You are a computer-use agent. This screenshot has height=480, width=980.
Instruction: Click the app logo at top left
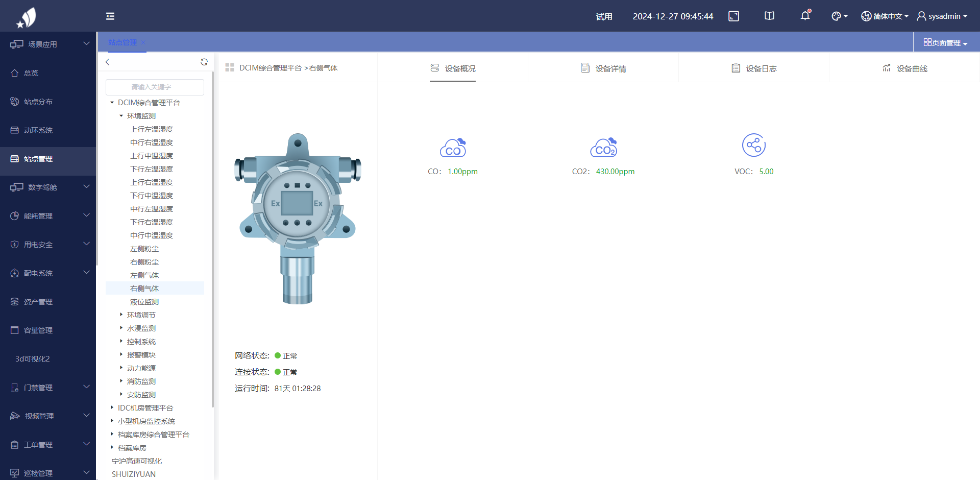tap(27, 17)
